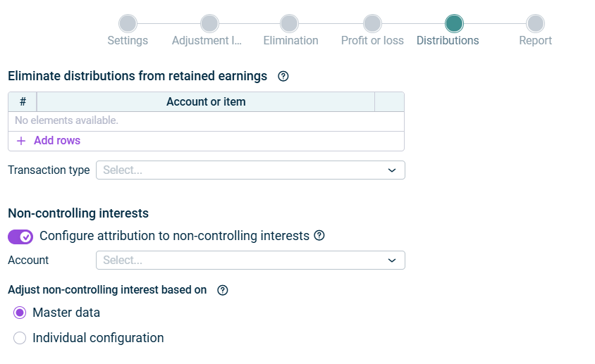Open the Transaction type dropdown
Screen dimensions: 595x364
coord(250,170)
